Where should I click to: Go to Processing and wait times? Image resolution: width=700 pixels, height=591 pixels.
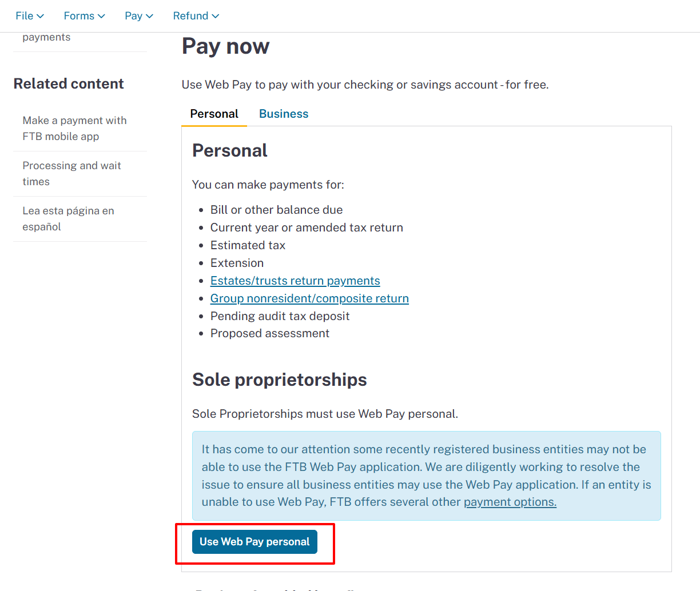[x=71, y=174]
